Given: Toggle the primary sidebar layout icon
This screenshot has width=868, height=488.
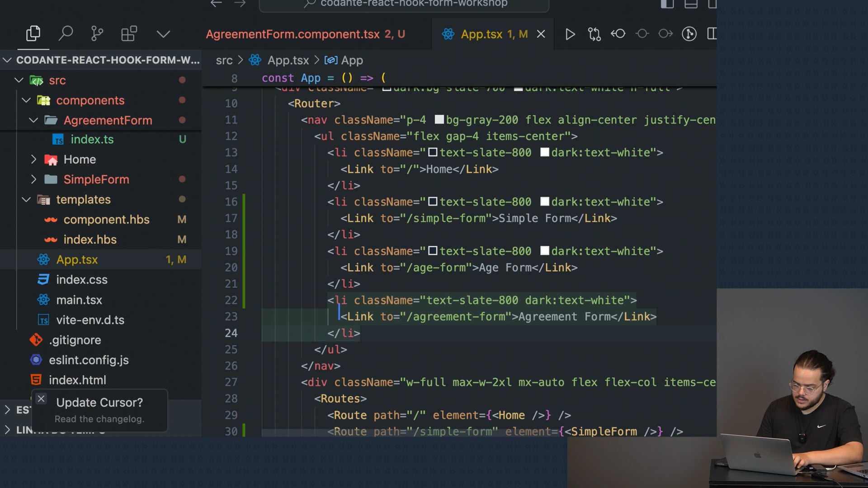Looking at the screenshot, I should (667, 4).
